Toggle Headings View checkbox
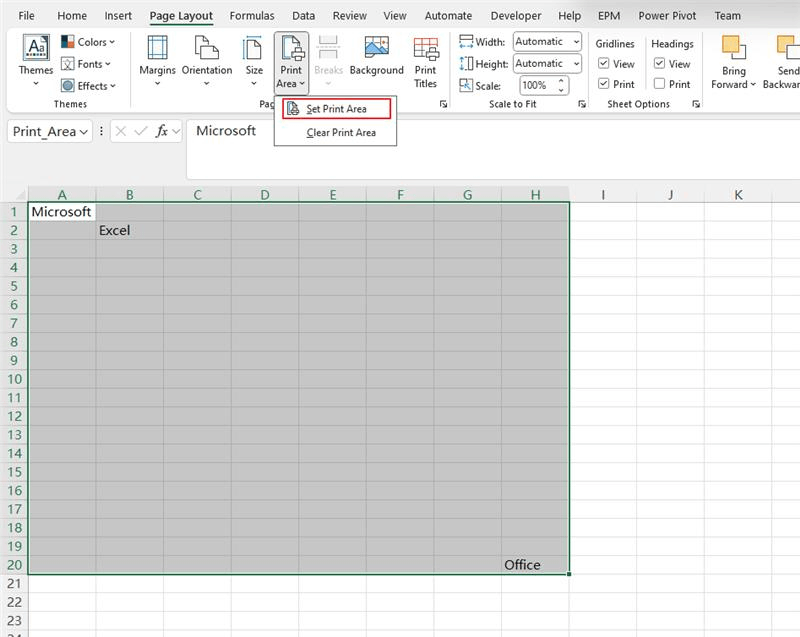The width and height of the screenshot is (800, 637). click(x=659, y=63)
